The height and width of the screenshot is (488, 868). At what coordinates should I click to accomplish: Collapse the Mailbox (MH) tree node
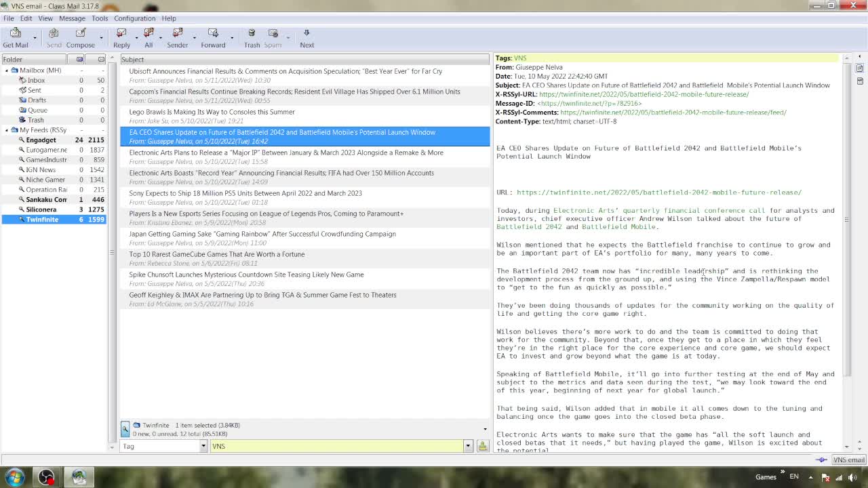(7, 70)
